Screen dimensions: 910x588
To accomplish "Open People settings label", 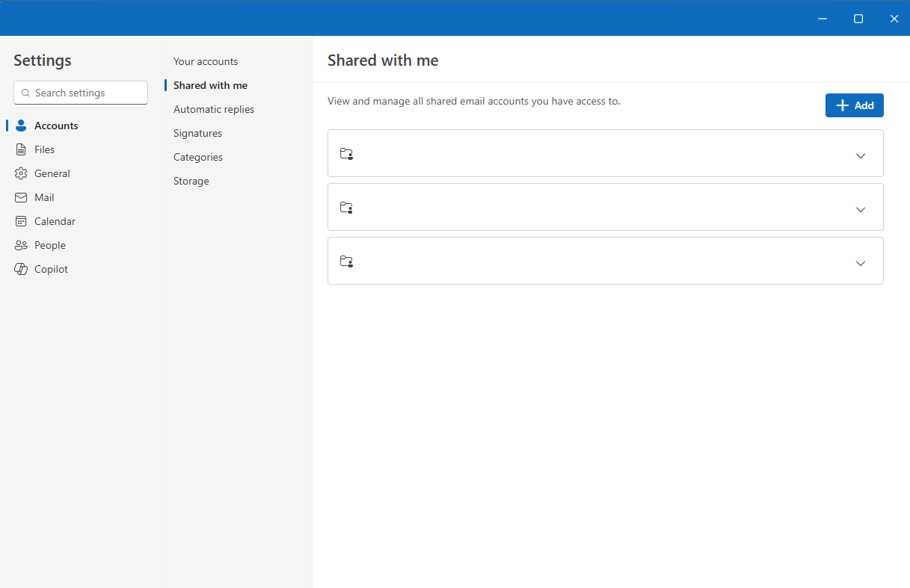I will (50, 245).
